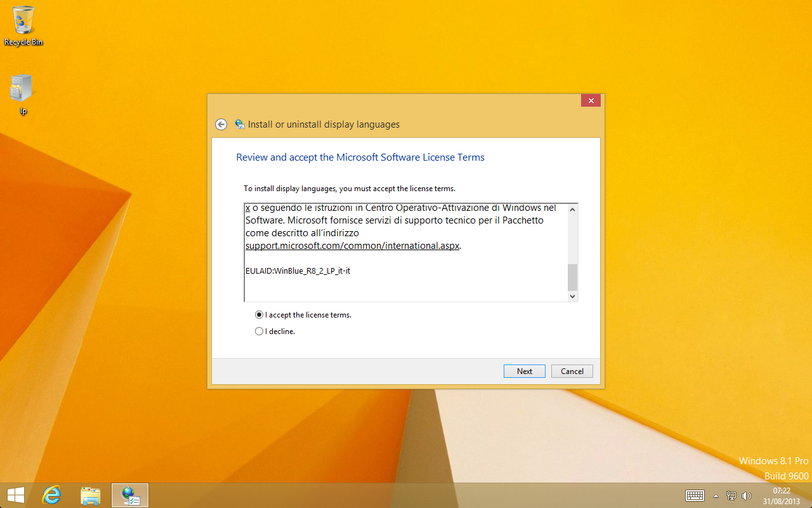
Task: Click the license scrollbar up arrow
Action: [573, 209]
